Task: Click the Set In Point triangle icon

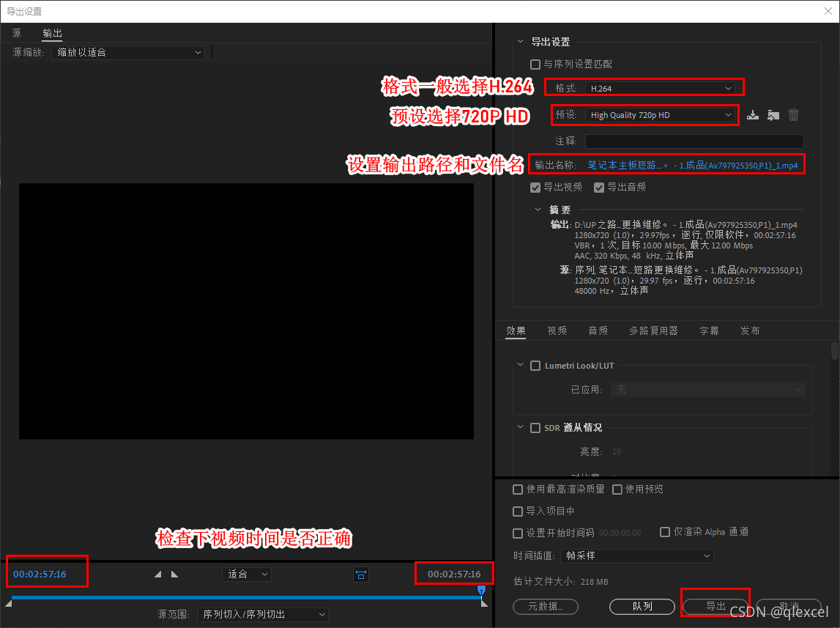Action: [x=157, y=574]
